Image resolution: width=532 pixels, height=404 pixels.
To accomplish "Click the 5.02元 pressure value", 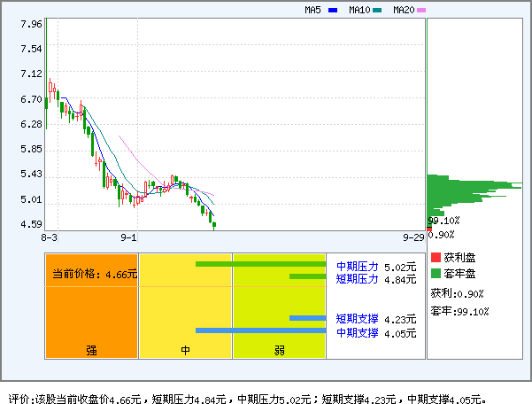I will [400, 268].
